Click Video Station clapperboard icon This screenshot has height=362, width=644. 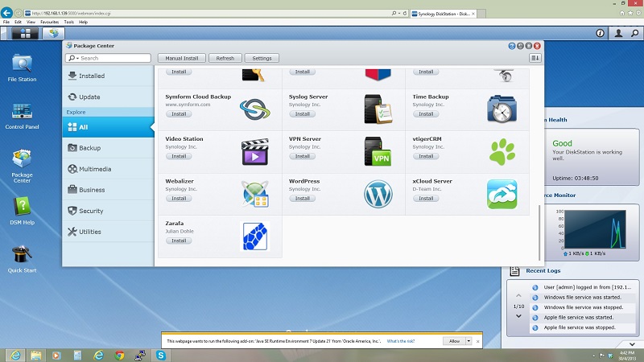(254, 151)
